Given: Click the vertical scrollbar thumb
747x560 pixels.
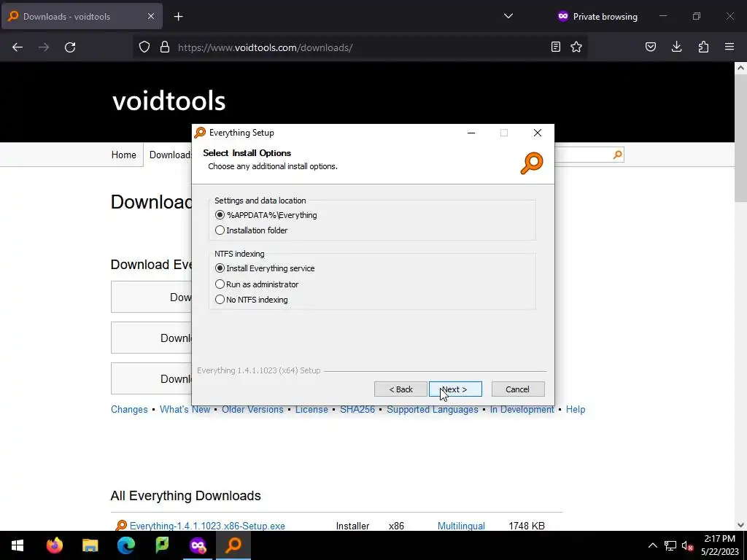Looking at the screenshot, I should point(740,137).
